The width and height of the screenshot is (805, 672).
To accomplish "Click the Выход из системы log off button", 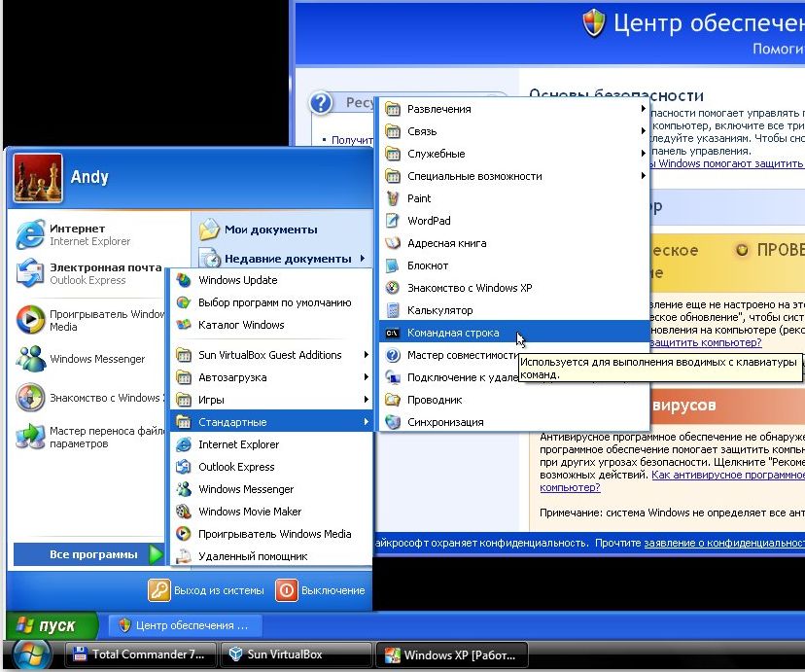I will (x=206, y=590).
